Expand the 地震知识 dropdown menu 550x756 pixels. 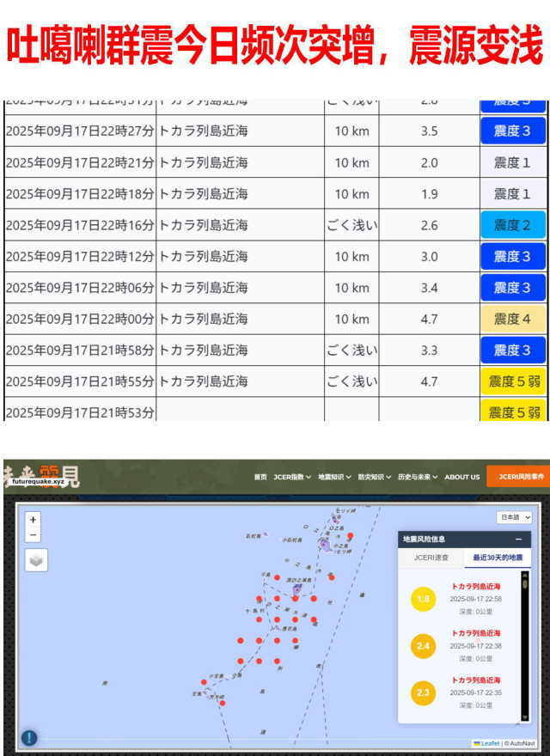tap(334, 477)
